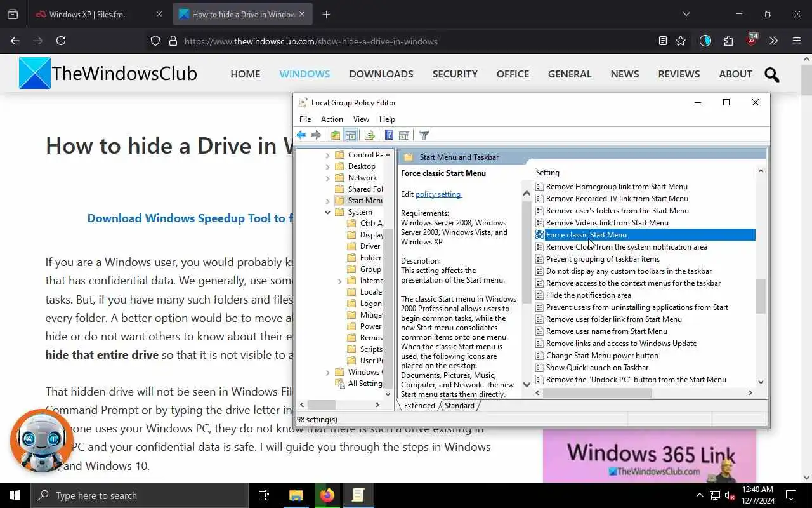The height and width of the screenshot is (508, 812).
Task: Click the Group Policy Editor taskbar icon
Action: click(358, 495)
